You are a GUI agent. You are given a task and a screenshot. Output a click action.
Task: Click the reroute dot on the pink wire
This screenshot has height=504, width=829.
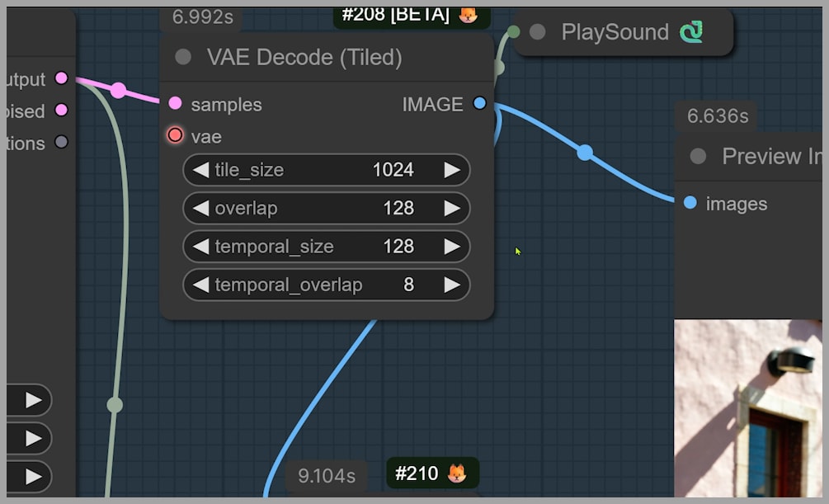pyautogui.click(x=118, y=90)
